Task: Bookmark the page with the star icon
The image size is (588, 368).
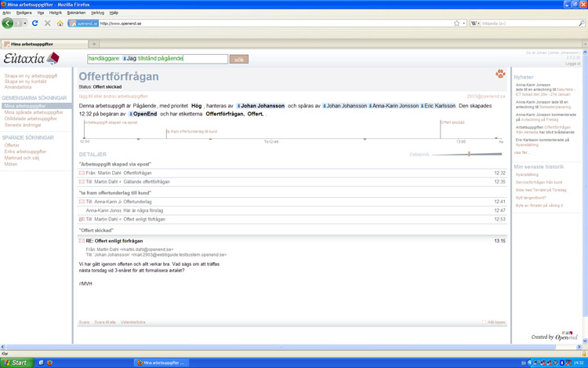Action: click(x=456, y=24)
